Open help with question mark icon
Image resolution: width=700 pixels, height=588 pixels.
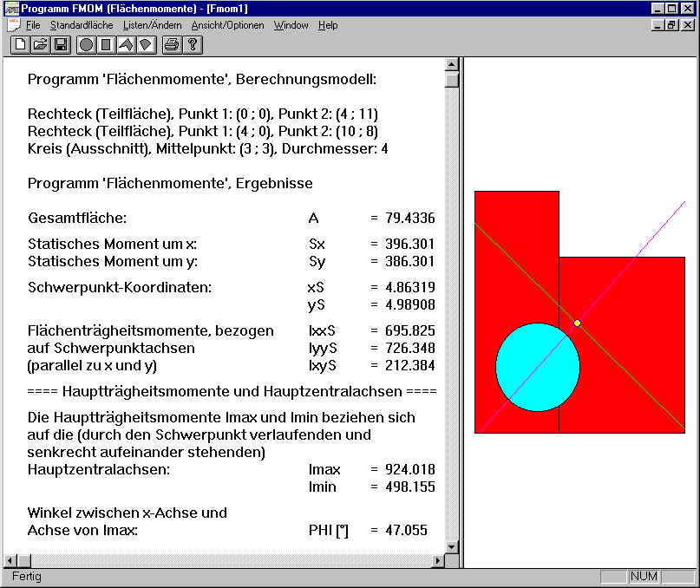[193, 44]
